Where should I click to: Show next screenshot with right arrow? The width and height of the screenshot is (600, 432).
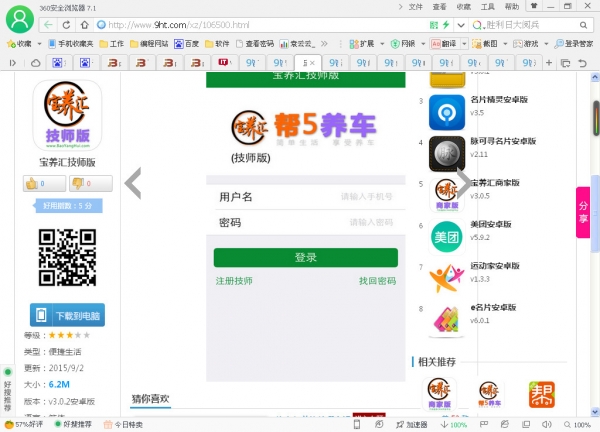463,183
